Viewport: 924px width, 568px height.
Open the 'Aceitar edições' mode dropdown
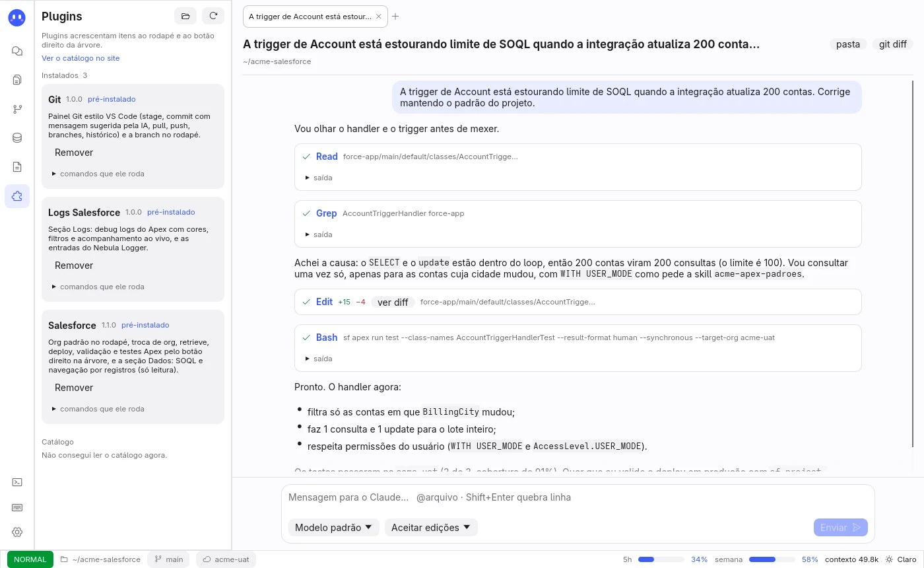[x=431, y=528]
